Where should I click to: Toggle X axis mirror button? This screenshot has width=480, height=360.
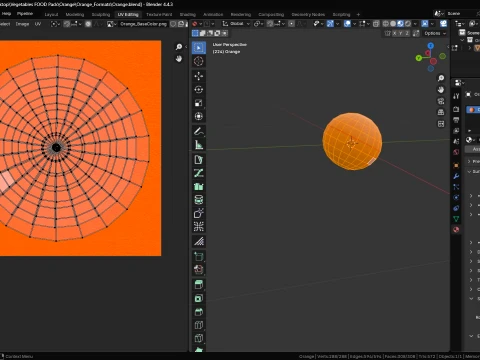pos(395,33)
